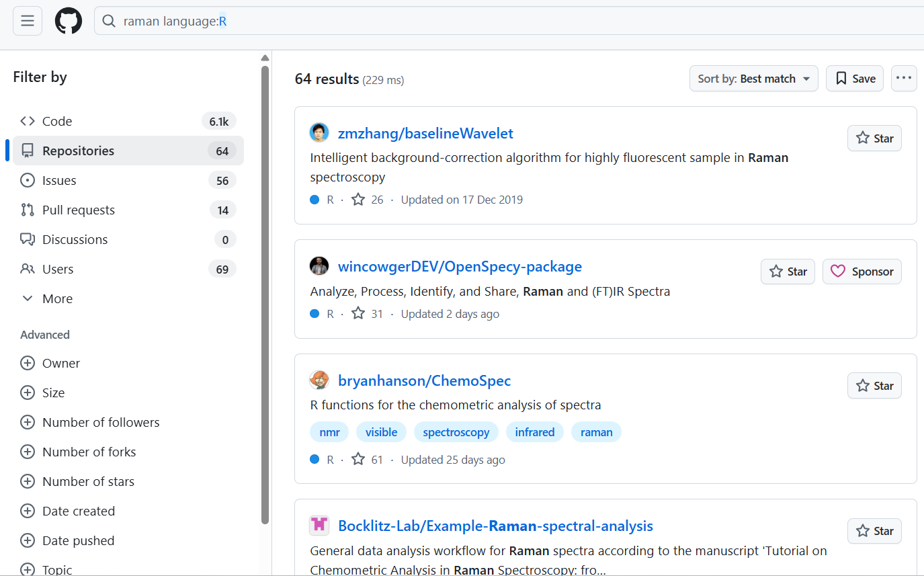This screenshot has width=924, height=576.
Task: Go to GitHub homepage via Octocat logo
Action: tap(69, 21)
